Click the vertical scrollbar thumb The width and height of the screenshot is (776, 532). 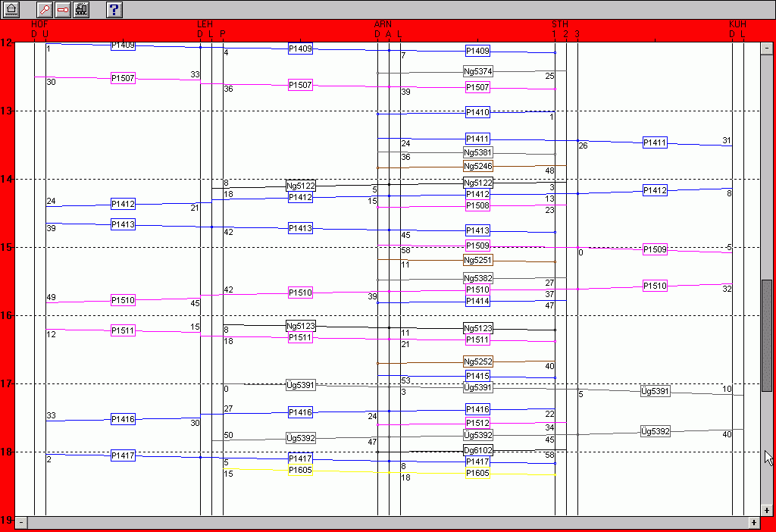(x=767, y=336)
